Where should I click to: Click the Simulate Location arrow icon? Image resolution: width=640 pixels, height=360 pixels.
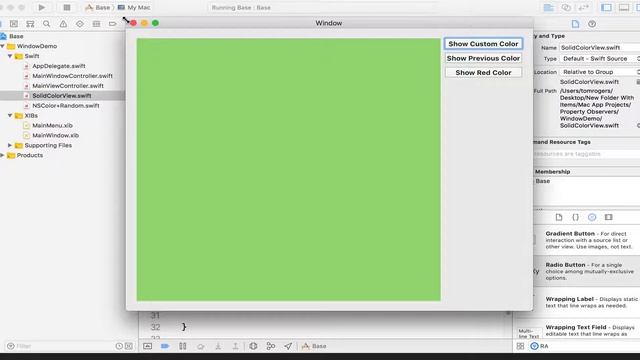coord(288,346)
